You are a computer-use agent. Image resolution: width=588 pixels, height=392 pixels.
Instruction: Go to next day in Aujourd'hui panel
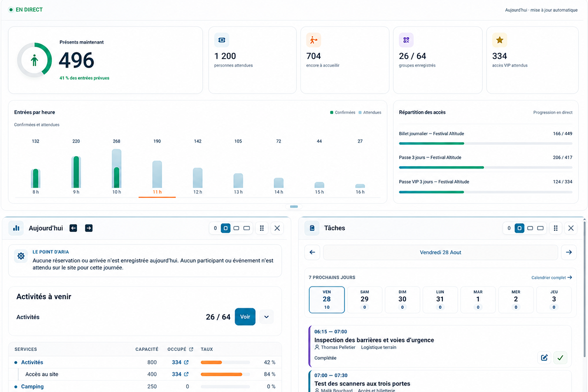tap(89, 228)
